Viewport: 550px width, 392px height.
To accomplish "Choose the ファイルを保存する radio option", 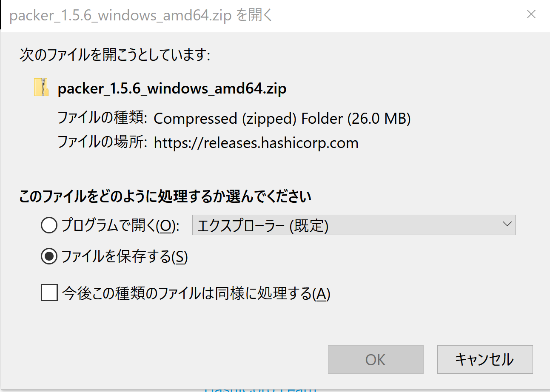I will 49,256.
